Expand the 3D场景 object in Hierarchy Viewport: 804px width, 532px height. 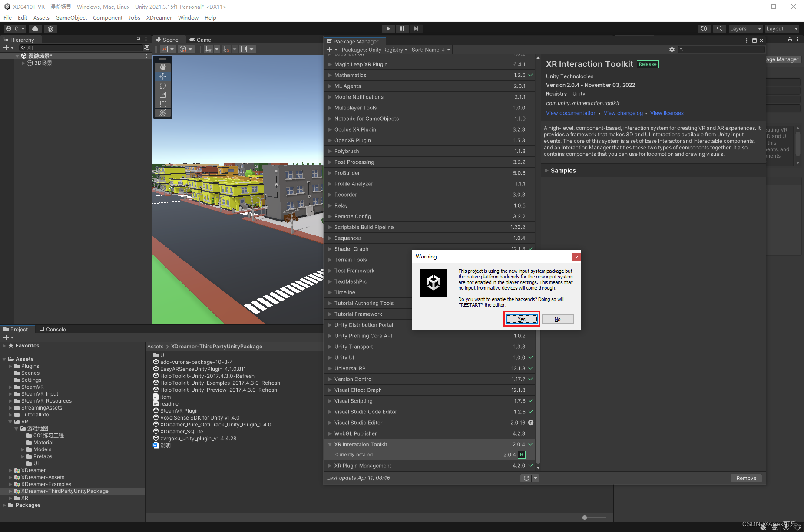(23, 63)
